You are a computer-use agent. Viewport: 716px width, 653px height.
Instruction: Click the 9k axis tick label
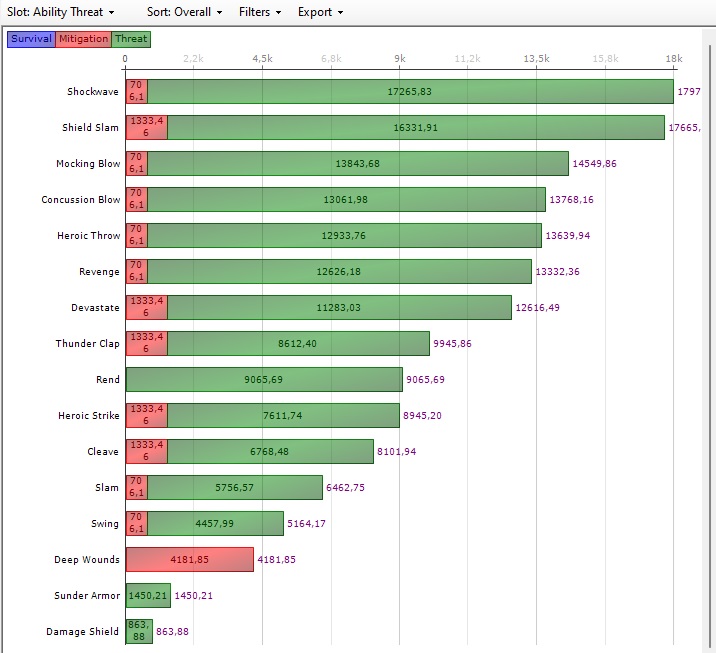click(400, 58)
